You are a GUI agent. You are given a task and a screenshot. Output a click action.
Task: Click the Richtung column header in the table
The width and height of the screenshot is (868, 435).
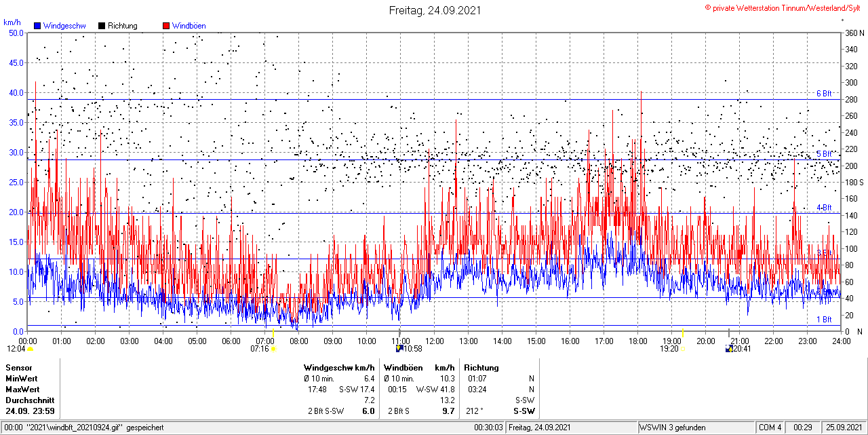[x=481, y=367]
